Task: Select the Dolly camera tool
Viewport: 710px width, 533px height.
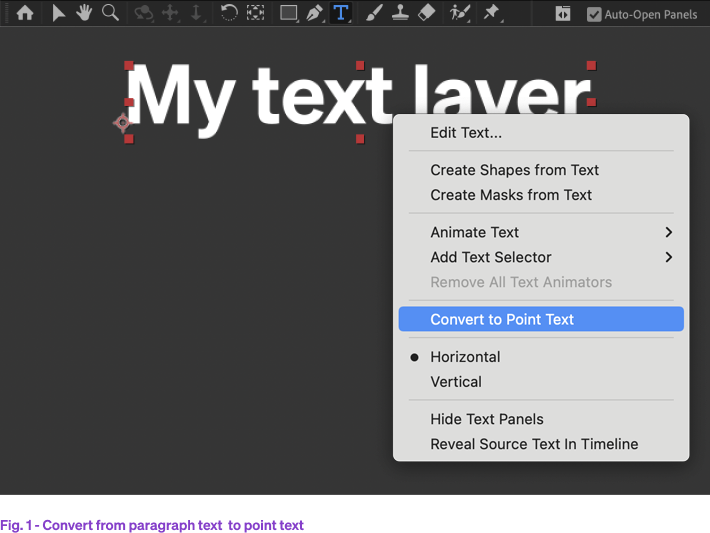Action: coord(196,13)
